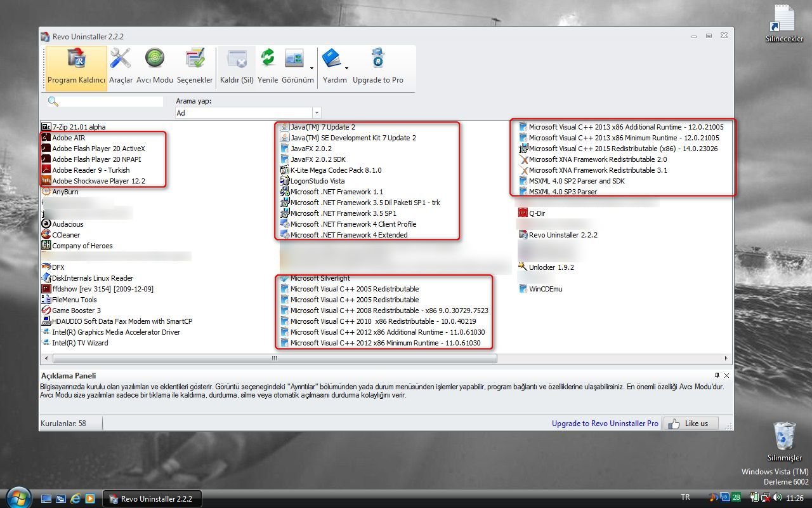Select Revo Uninstaller 2.2.2 list entry

558,235
